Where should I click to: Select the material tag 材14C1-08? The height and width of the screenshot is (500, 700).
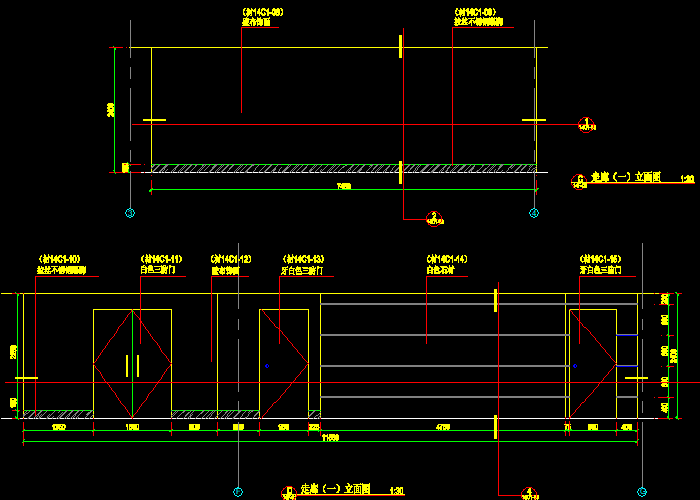(263, 12)
